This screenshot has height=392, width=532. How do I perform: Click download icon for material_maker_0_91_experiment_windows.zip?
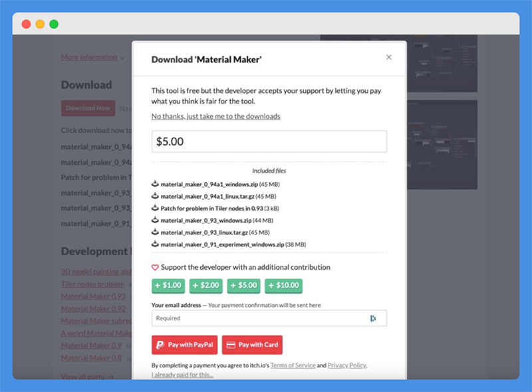(x=155, y=244)
